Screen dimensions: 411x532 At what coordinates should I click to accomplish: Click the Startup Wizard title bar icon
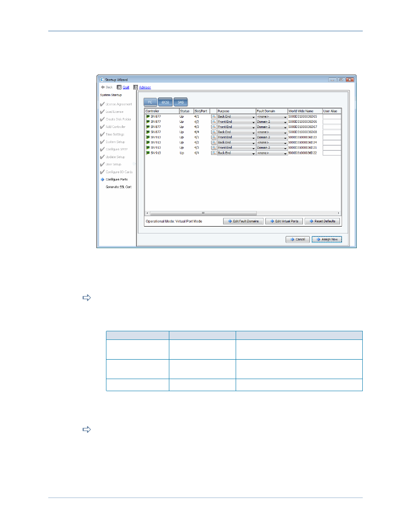coord(102,80)
